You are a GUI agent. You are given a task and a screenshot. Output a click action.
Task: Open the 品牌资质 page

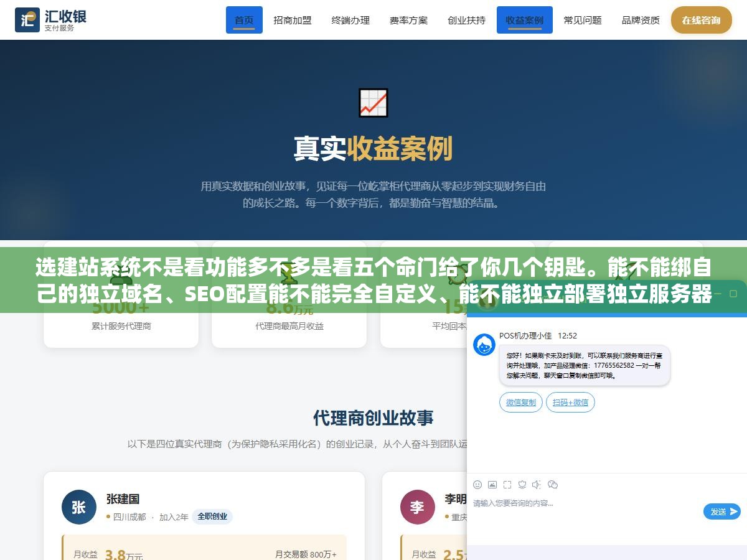(x=641, y=20)
